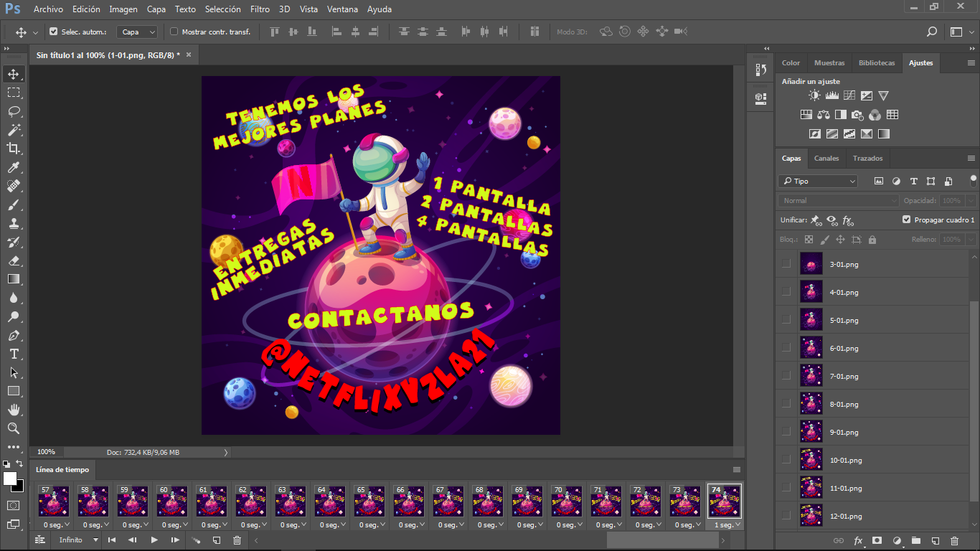
Task: Click the foreground color swatch
Action: pyautogui.click(x=10, y=479)
